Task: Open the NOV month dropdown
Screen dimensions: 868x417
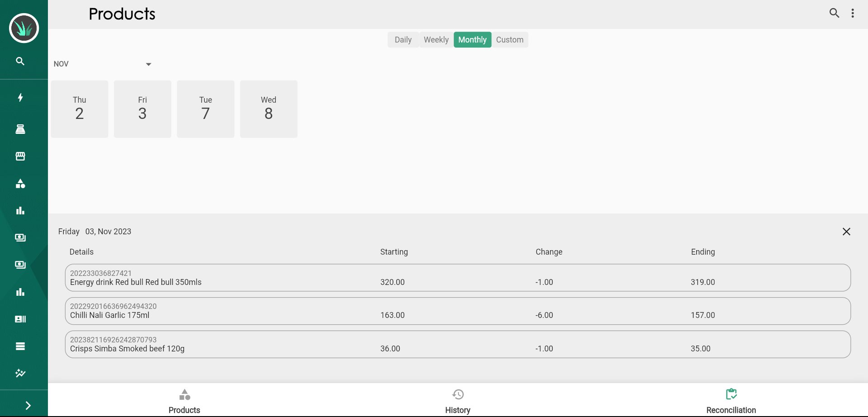Action: [103, 64]
